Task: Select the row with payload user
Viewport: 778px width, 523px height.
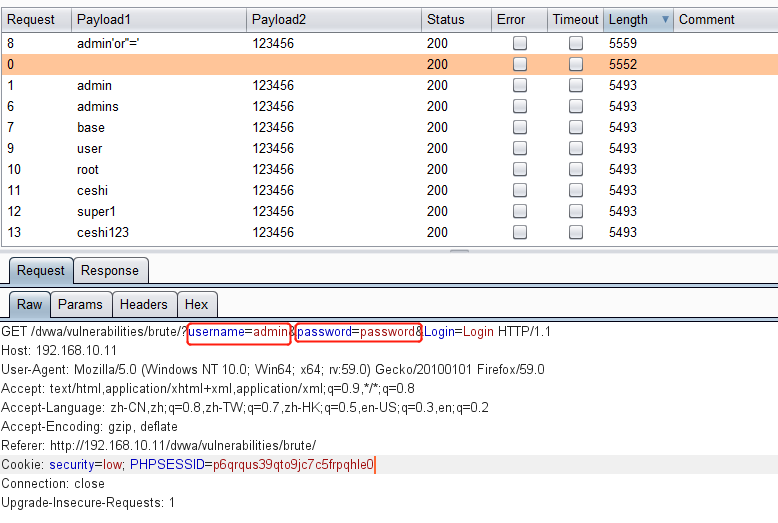Action: [389, 148]
